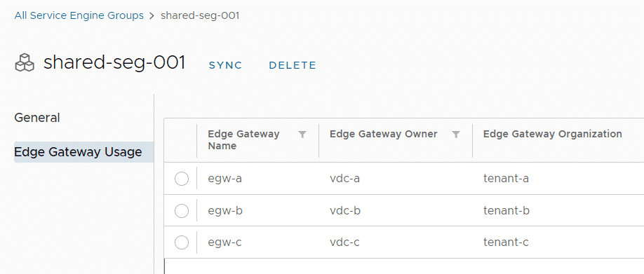Open filter for Edge Gateway Owner column

[x=455, y=134]
